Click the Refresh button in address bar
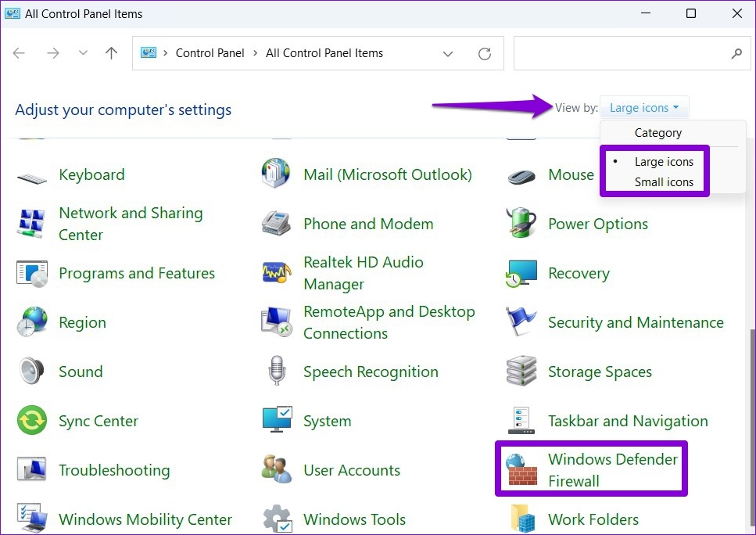756x535 pixels. click(485, 54)
